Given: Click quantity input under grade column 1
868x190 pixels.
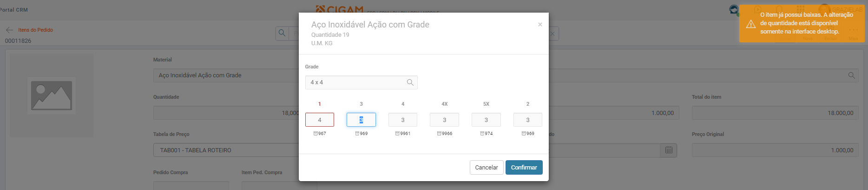Looking at the screenshot, I should click(x=319, y=120).
